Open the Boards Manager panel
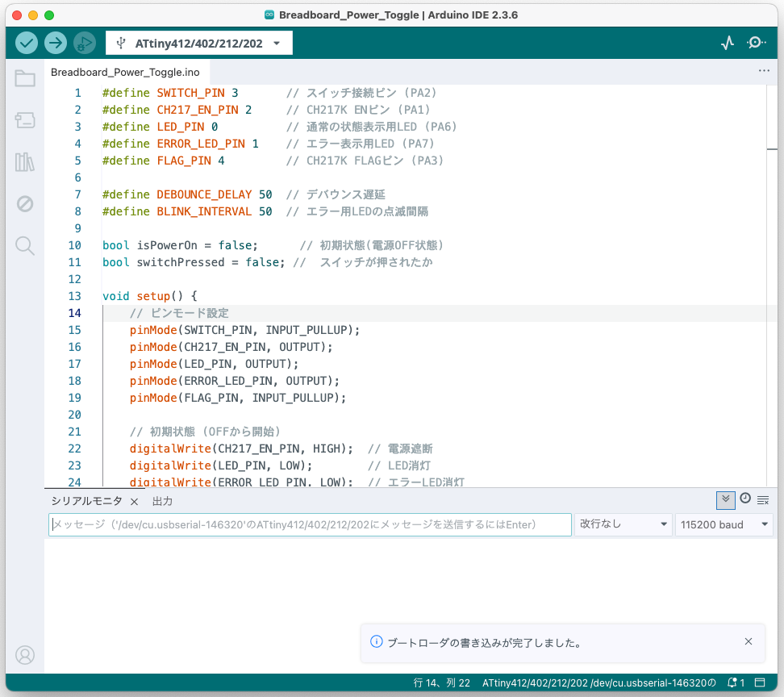 click(x=25, y=120)
